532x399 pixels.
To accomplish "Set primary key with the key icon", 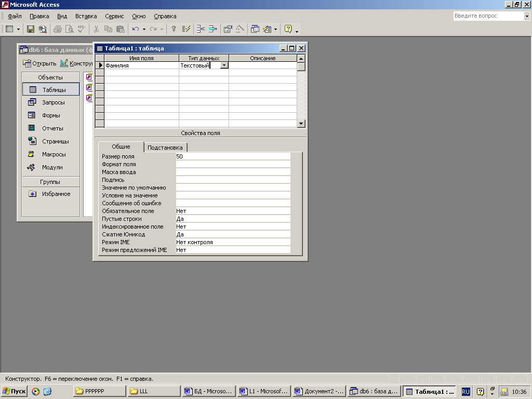I will tap(174, 29).
